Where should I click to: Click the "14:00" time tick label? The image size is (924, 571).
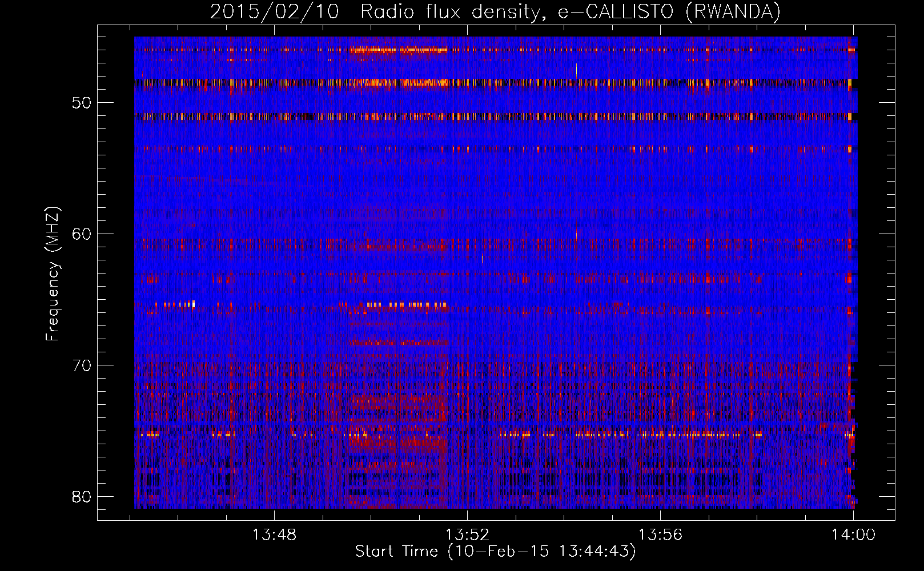click(x=853, y=535)
